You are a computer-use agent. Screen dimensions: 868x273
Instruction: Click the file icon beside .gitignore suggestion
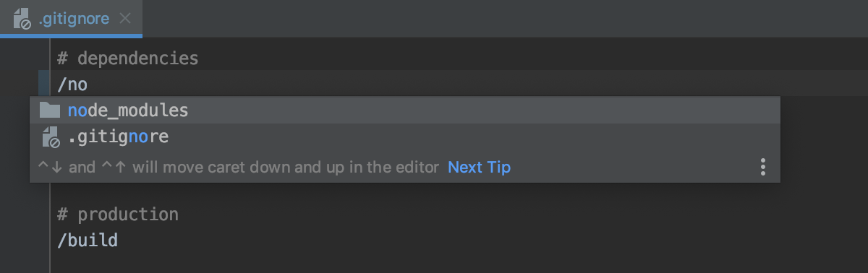tap(50, 136)
